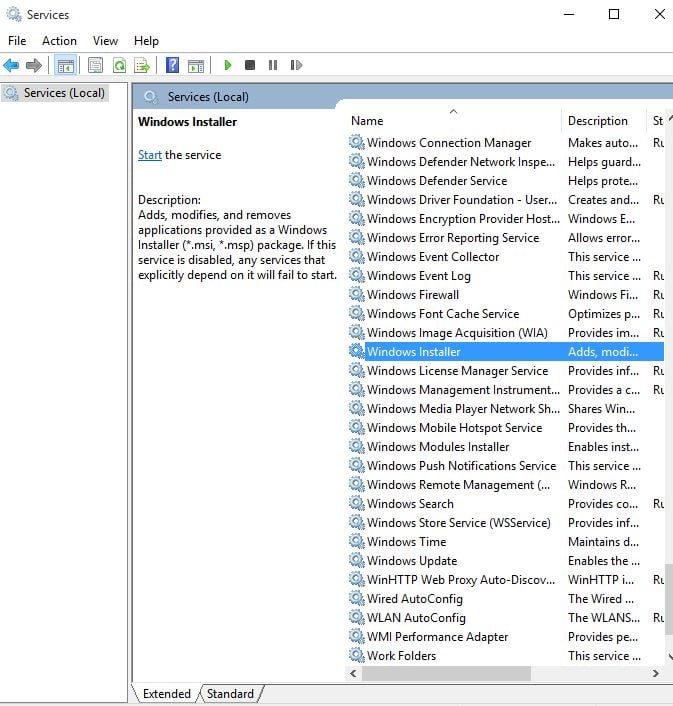
Task: Click 'Adds, modi...' description cell
Action: click(603, 352)
